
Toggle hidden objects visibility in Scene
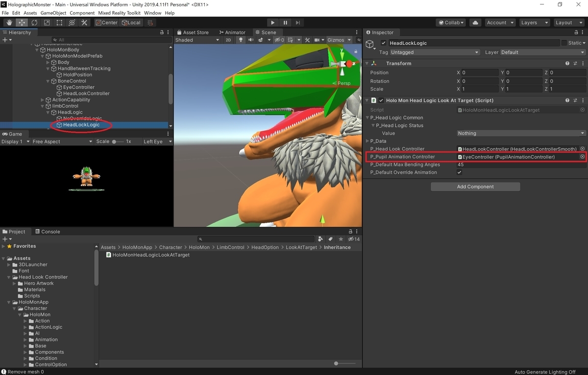279,40
